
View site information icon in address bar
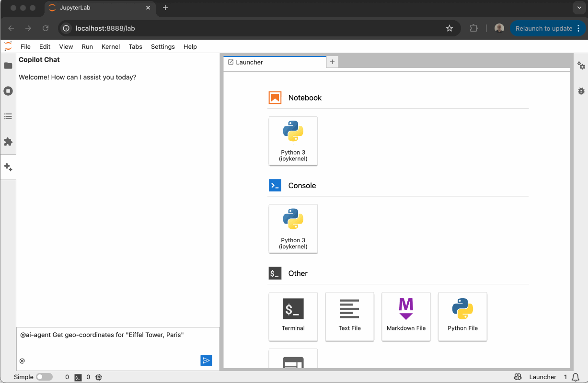pyautogui.click(x=67, y=28)
